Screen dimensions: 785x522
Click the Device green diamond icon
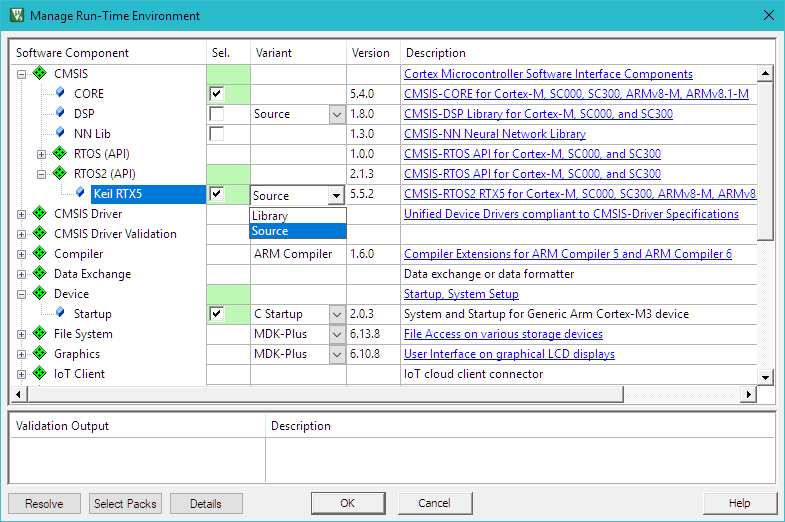point(40,293)
